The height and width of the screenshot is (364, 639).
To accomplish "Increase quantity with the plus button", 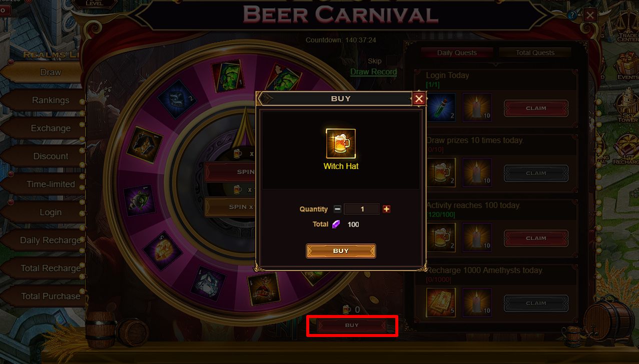I will click(x=386, y=209).
